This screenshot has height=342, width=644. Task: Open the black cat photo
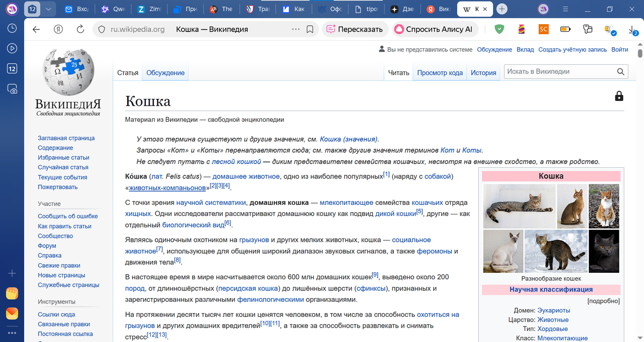pos(604,251)
